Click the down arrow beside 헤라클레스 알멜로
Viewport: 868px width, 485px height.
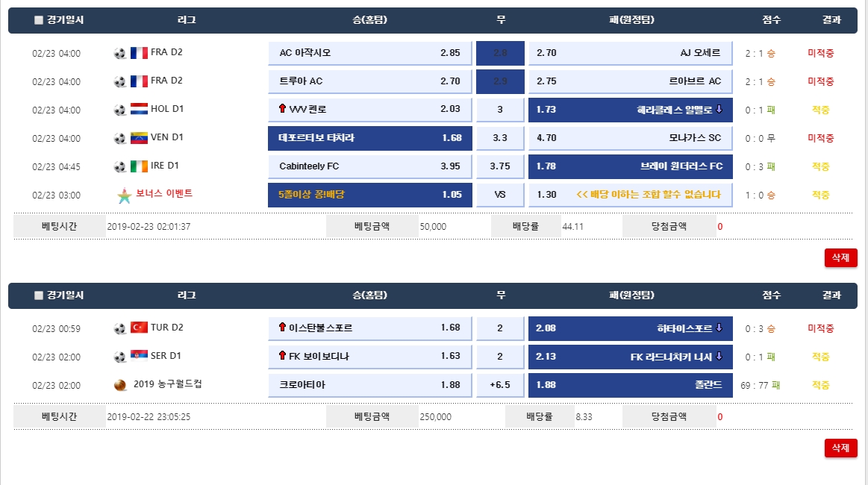pyautogui.click(x=719, y=110)
